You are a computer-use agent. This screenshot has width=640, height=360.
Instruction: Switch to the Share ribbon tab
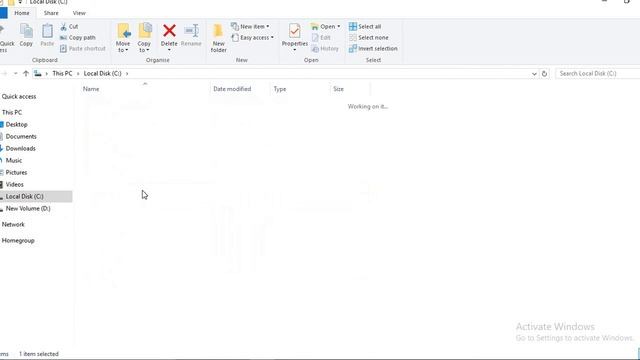[x=51, y=13]
